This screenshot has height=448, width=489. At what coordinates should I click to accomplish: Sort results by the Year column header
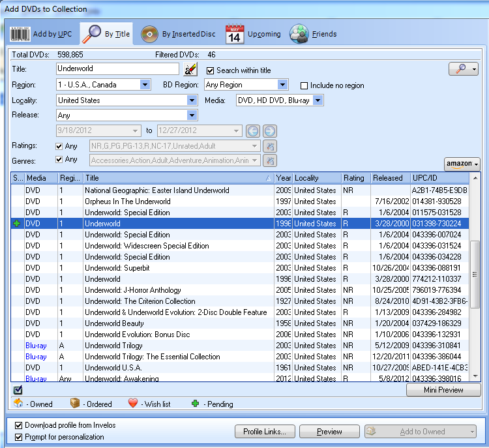[x=283, y=178]
